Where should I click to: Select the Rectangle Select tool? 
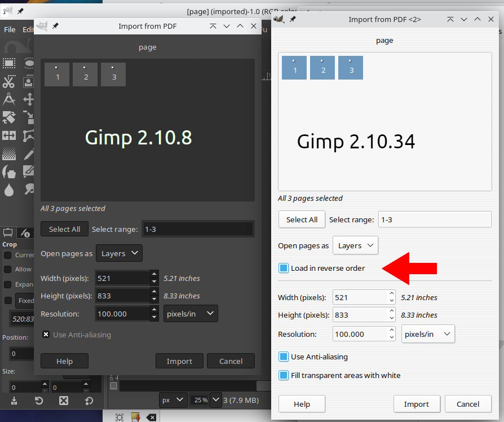8,63
